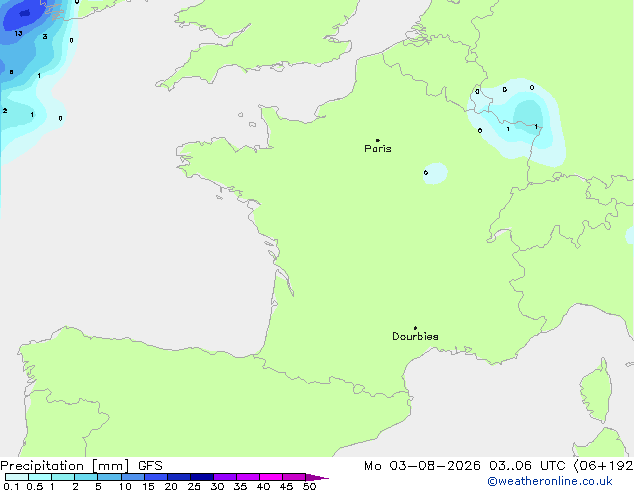Screen dimensions: 634x490
Task: Click the '50' legend value
Action: click(x=309, y=486)
